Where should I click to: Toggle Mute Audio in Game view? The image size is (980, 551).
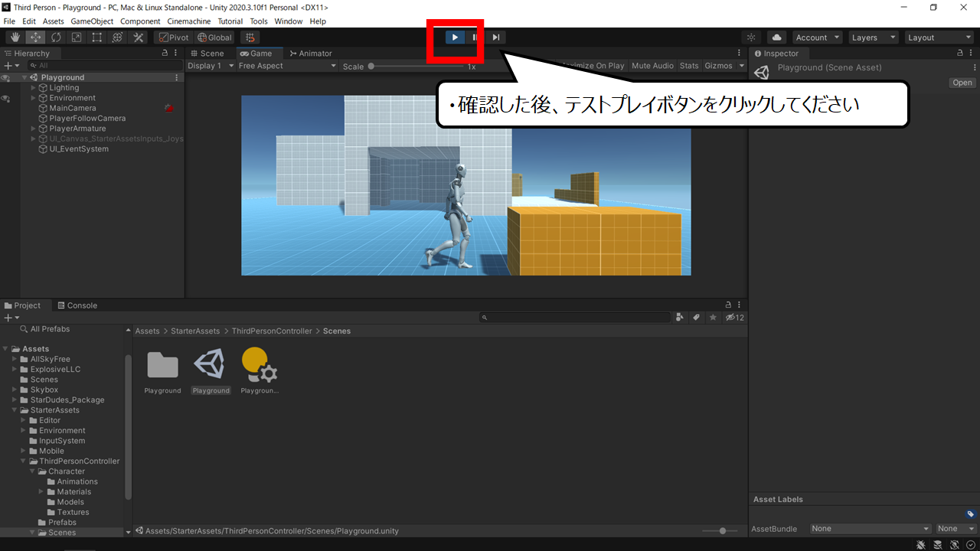pos(652,66)
